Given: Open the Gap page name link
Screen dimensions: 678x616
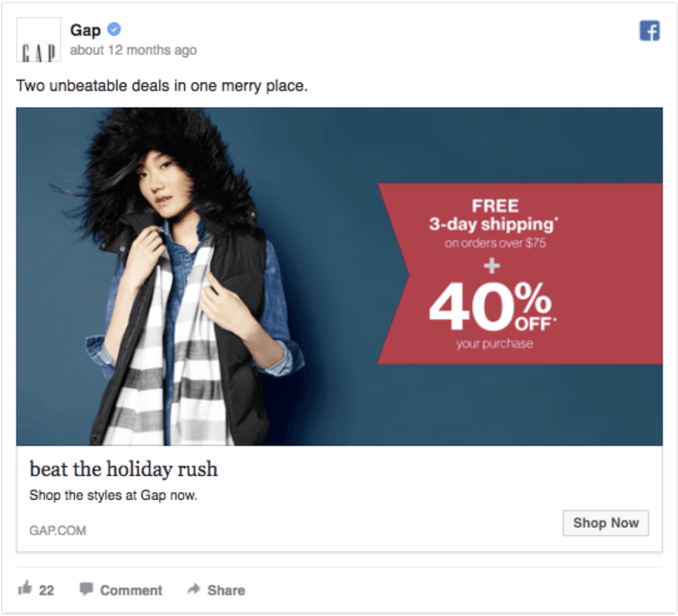Looking at the screenshot, I should tap(85, 31).
